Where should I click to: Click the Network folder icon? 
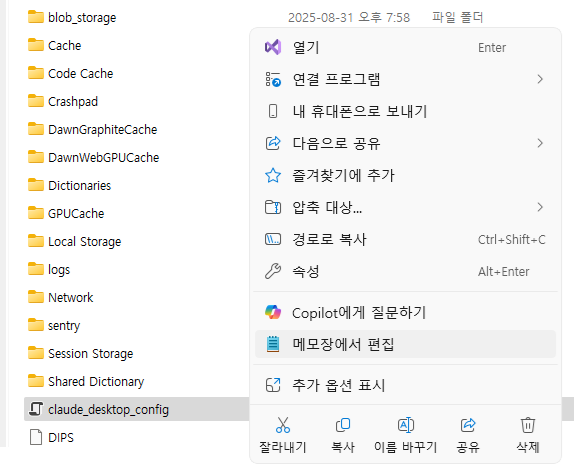tap(36, 297)
